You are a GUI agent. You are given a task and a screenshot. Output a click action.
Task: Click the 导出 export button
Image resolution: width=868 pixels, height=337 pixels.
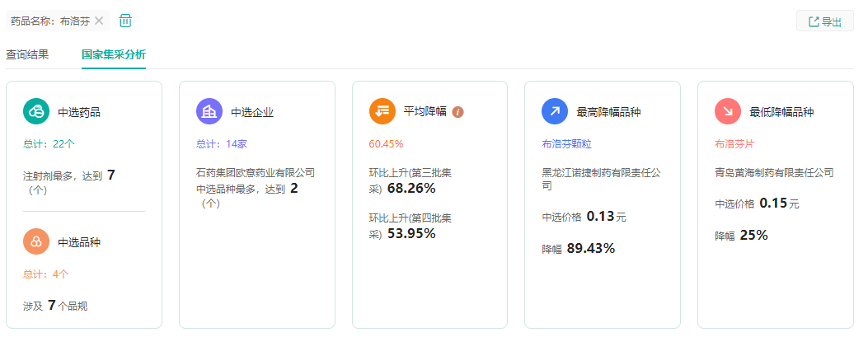click(x=824, y=21)
